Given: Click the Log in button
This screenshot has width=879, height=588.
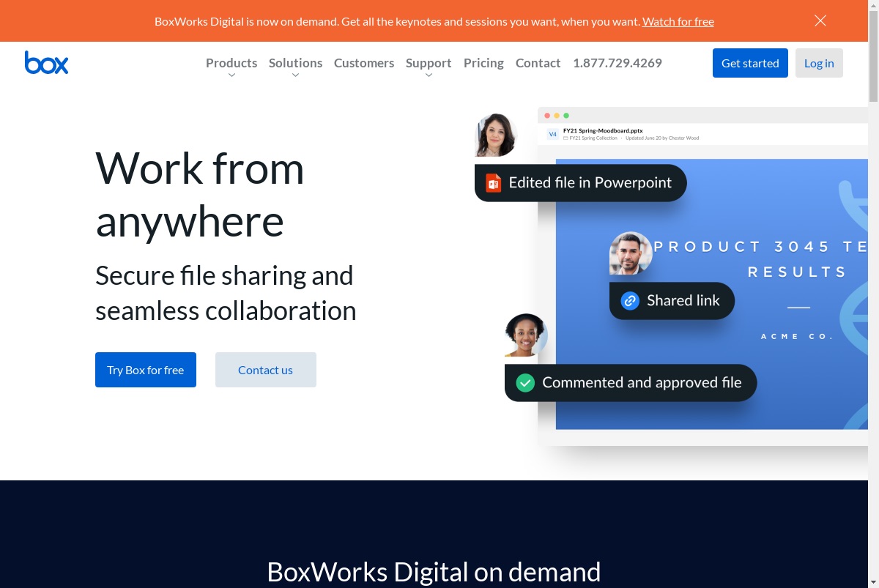Looking at the screenshot, I should (x=819, y=63).
